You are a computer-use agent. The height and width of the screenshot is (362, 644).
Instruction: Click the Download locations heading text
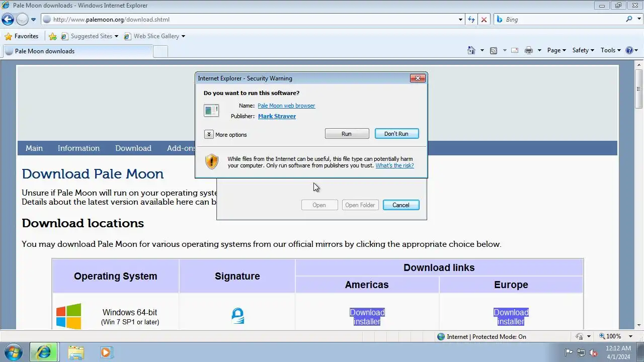pos(83,223)
